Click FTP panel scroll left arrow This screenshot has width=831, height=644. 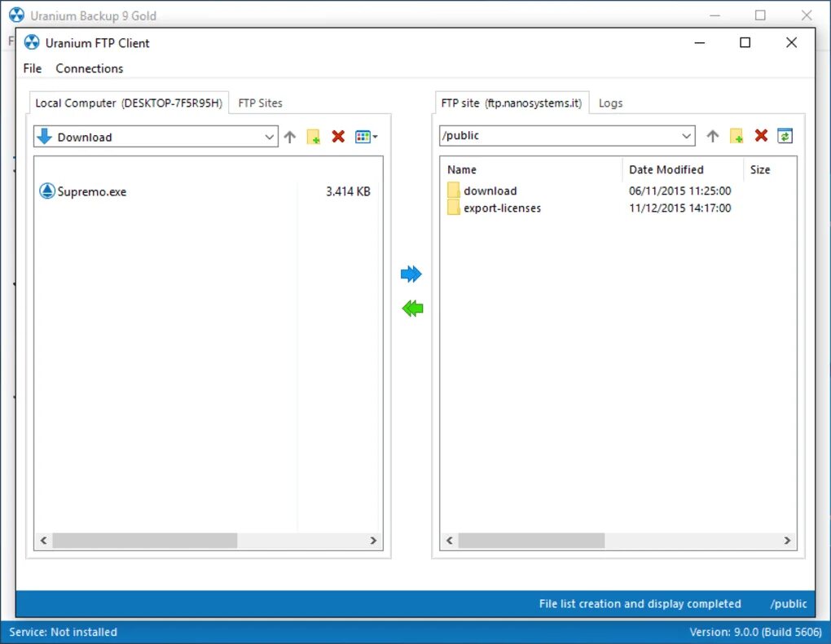coord(450,541)
